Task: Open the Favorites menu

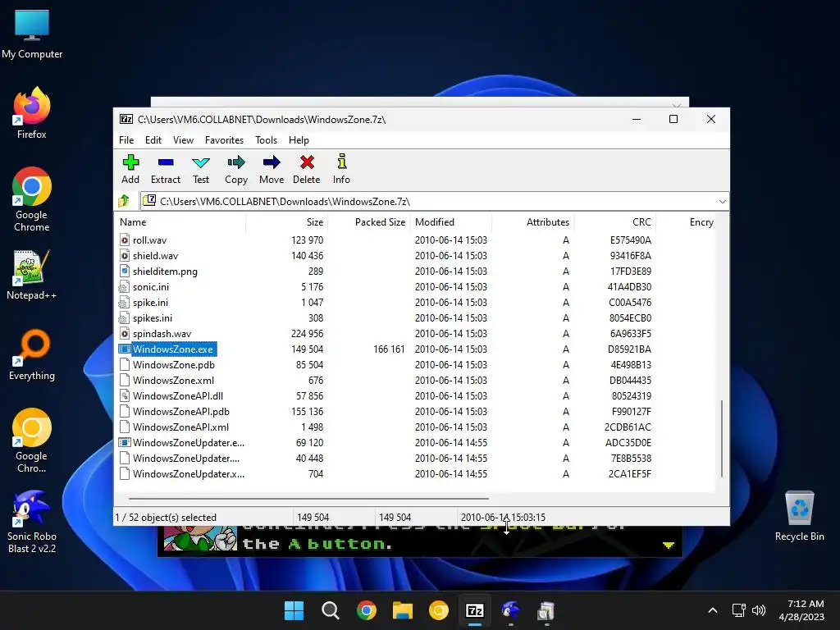Action: click(224, 139)
